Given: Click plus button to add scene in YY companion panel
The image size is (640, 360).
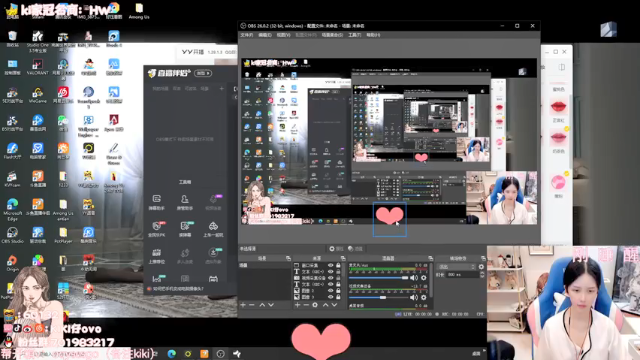Looking at the screenshot, I should tap(222, 89).
